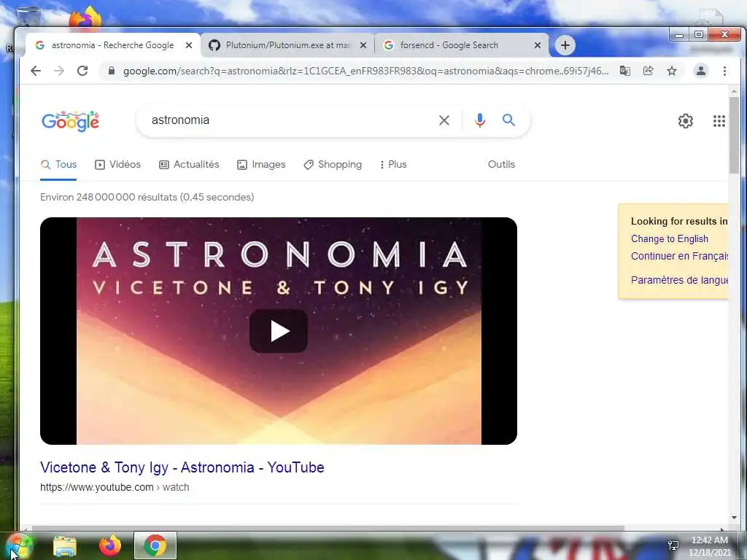The width and height of the screenshot is (747, 560).
Task: Launch Firefox from the taskbar
Action: [x=109, y=545]
